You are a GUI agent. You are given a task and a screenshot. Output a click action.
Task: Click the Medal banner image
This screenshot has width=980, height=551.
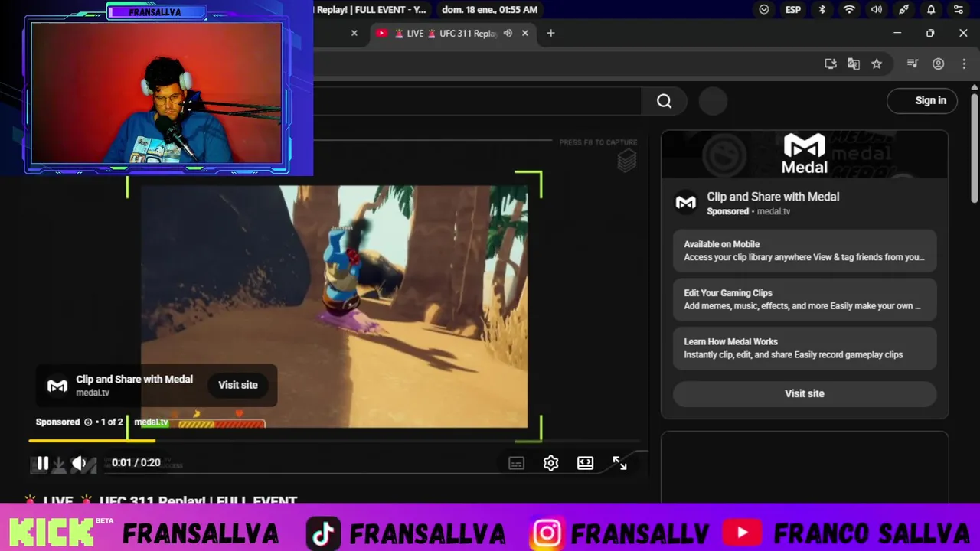coord(805,154)
